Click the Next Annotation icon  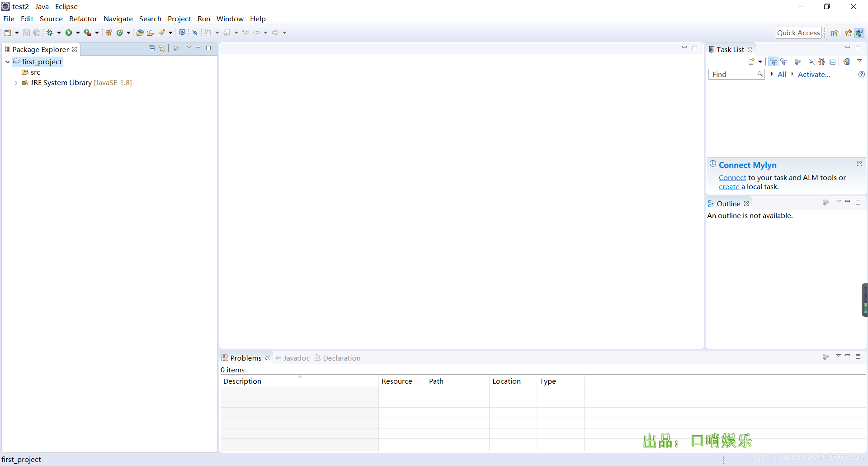(x=208, y=33)
